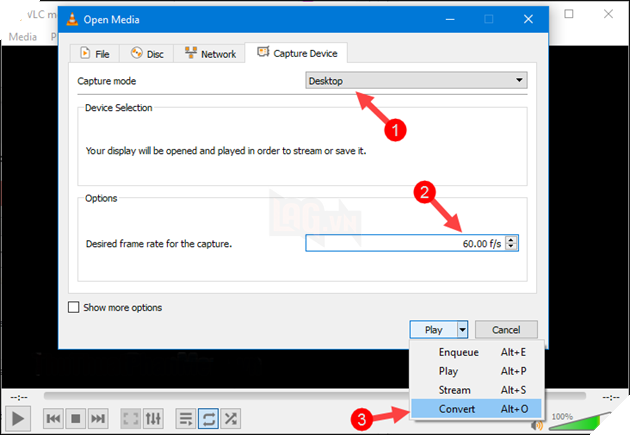Toggle the shuffle random button
This screenshot has width=630, height=435.
[x=231, y=419]
